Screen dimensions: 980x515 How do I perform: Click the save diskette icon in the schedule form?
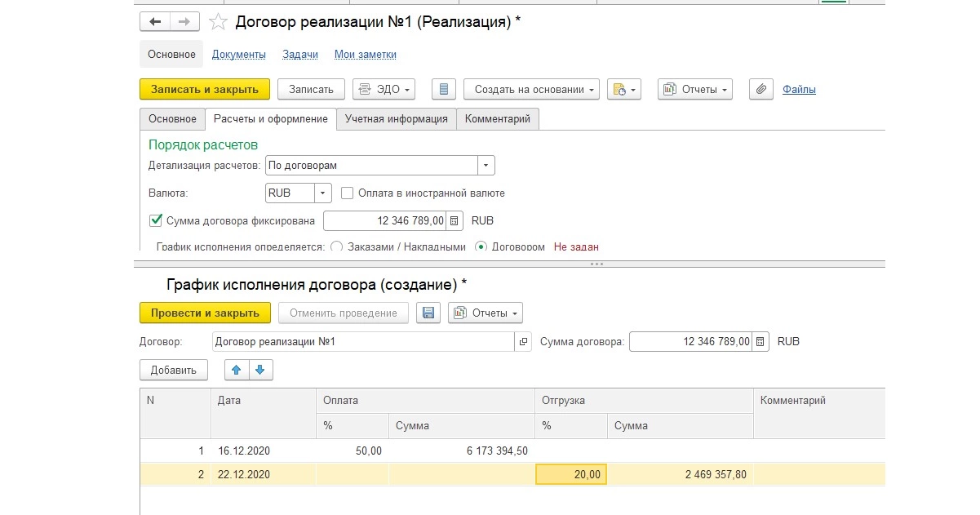(428, 313)
